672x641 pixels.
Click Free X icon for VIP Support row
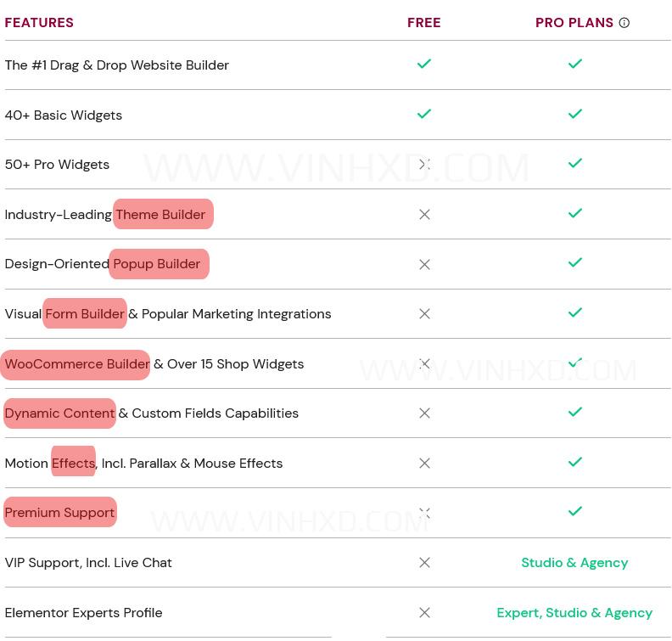(x=425, y=563)
